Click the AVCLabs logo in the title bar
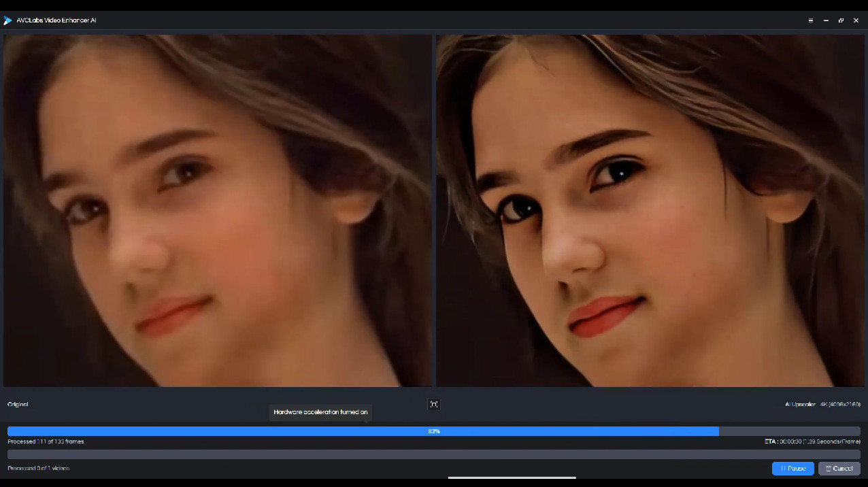The width and height of the screenshot is (868, 487). [8, 20]
